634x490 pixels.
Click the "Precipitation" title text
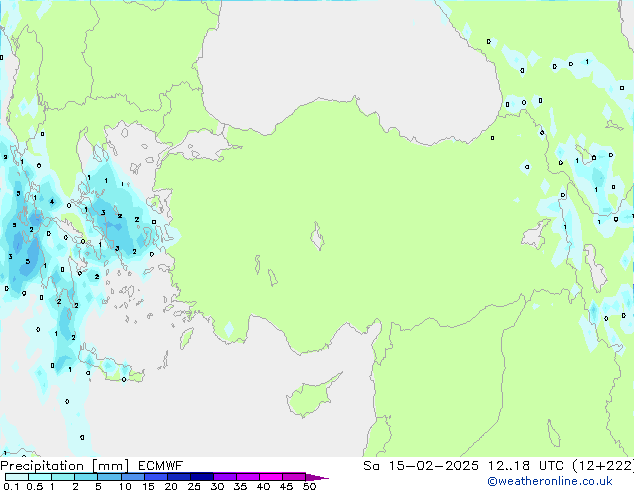pyautogui.click(x=42, y=466)
